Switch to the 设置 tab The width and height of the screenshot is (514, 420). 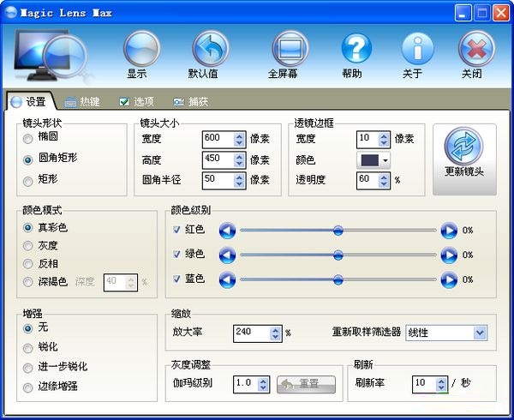click(29, 102)
